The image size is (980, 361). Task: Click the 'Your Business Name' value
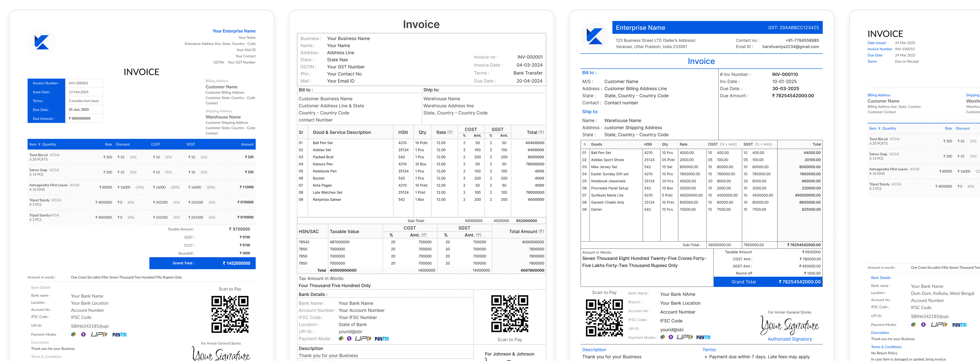348,38
